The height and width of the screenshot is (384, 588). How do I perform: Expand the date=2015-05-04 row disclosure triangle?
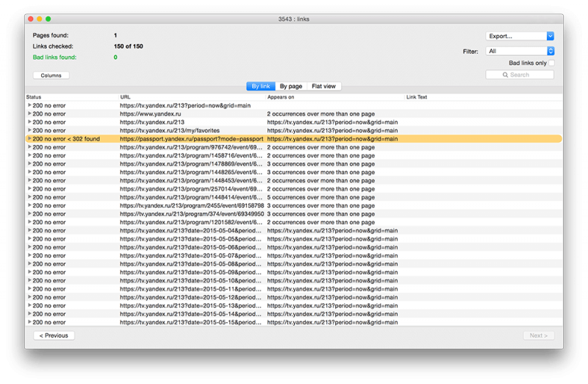coord(29,230)
